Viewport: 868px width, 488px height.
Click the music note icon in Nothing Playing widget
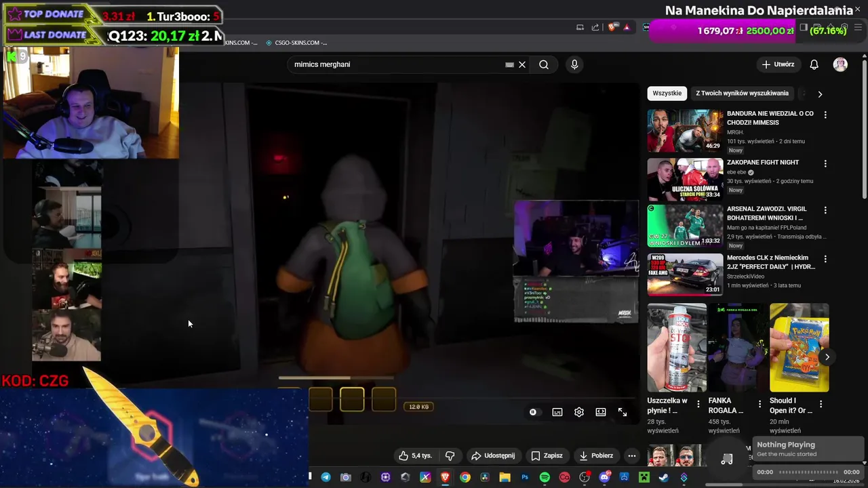point(726,459)
